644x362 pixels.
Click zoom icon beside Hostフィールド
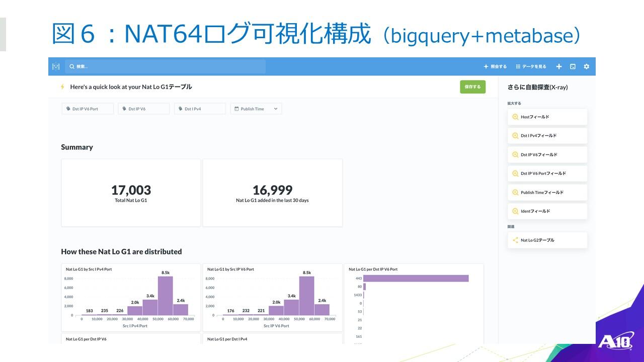pyautogui.click(x=515, y=117)
